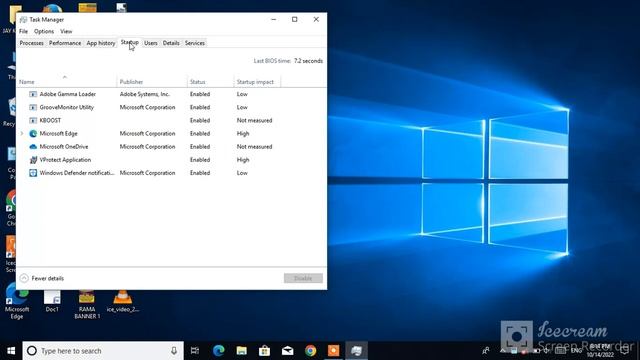Open the View menu
The height and width of the screenshot is (360, 640).
tap(66, 31)
